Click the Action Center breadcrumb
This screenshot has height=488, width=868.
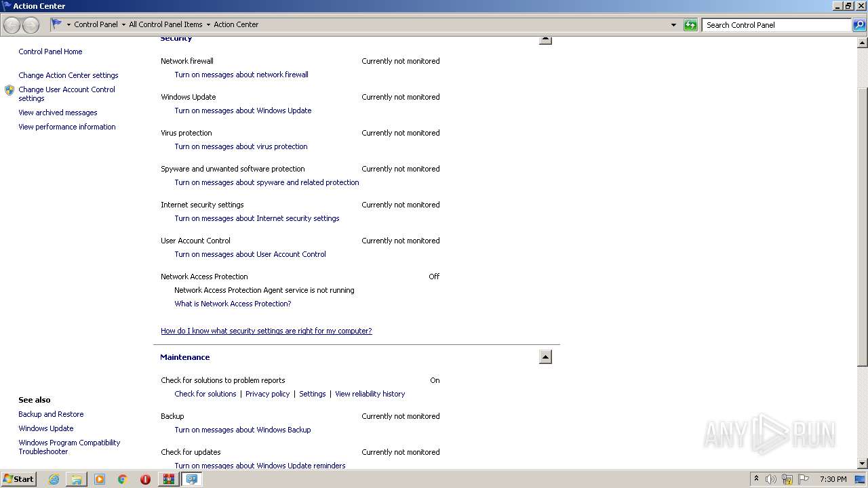tap(236, 24)
